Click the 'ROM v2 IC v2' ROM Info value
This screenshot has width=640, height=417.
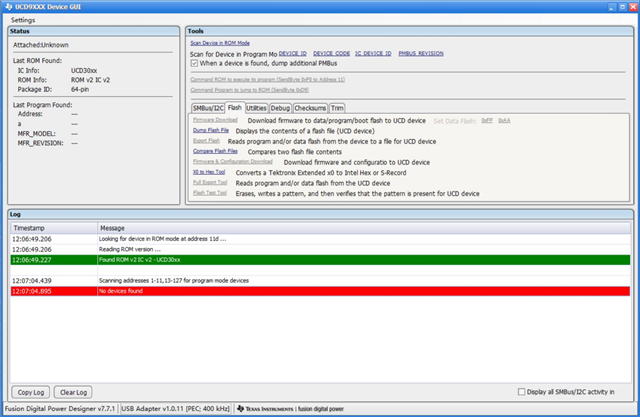(x=90, y=80)
